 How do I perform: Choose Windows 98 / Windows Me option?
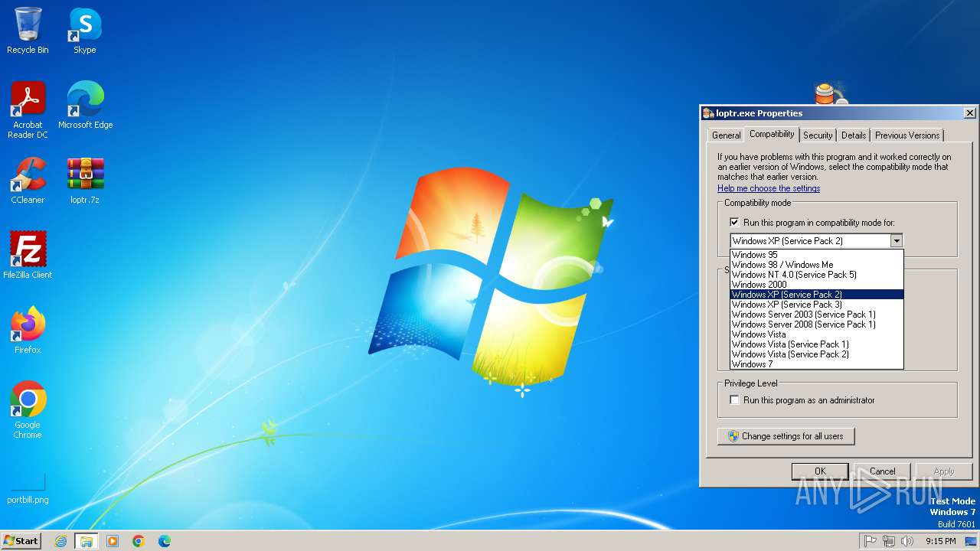pyautogui.click(x=817, y=265)
